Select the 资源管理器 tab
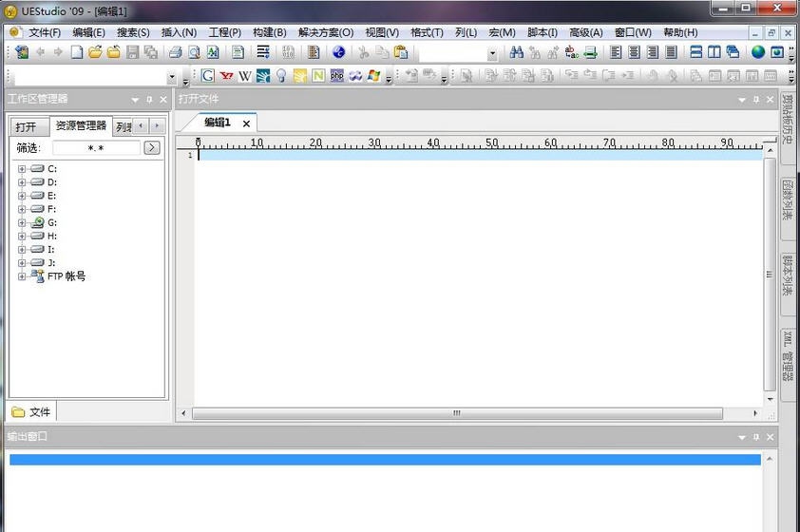The image size is (800, 532). [81, 125]
